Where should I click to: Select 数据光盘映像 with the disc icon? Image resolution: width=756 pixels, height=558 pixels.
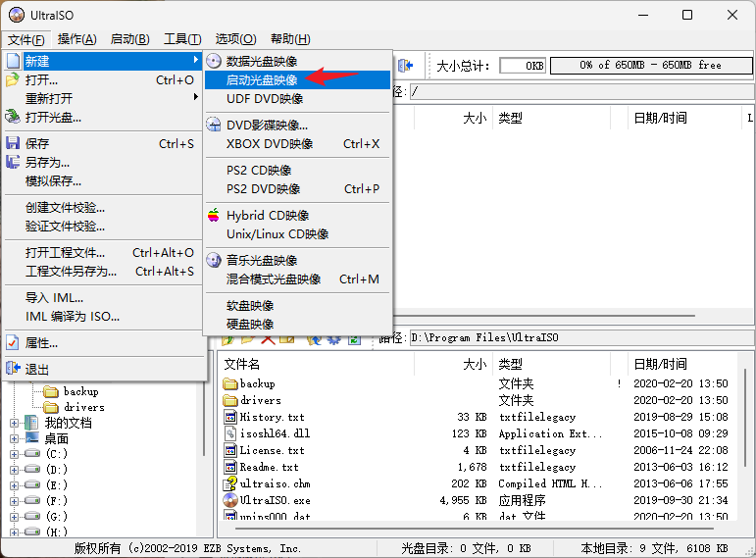click(297, 61)
